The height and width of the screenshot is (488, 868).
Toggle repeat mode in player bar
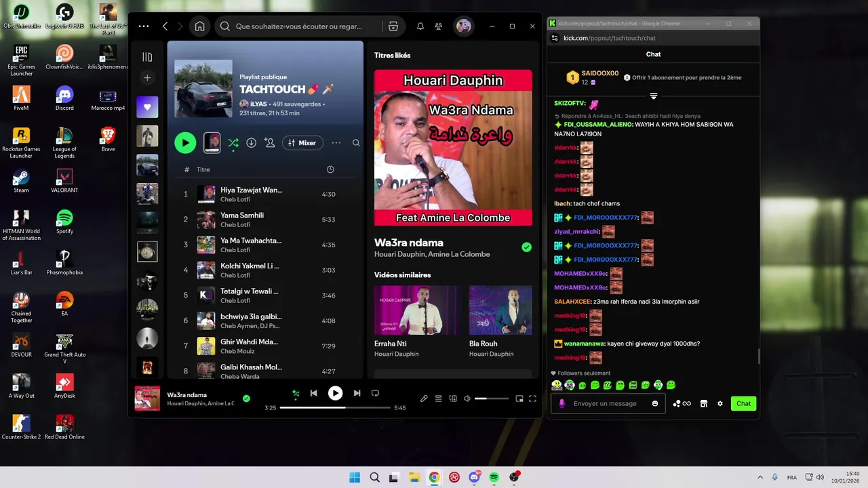375,393
